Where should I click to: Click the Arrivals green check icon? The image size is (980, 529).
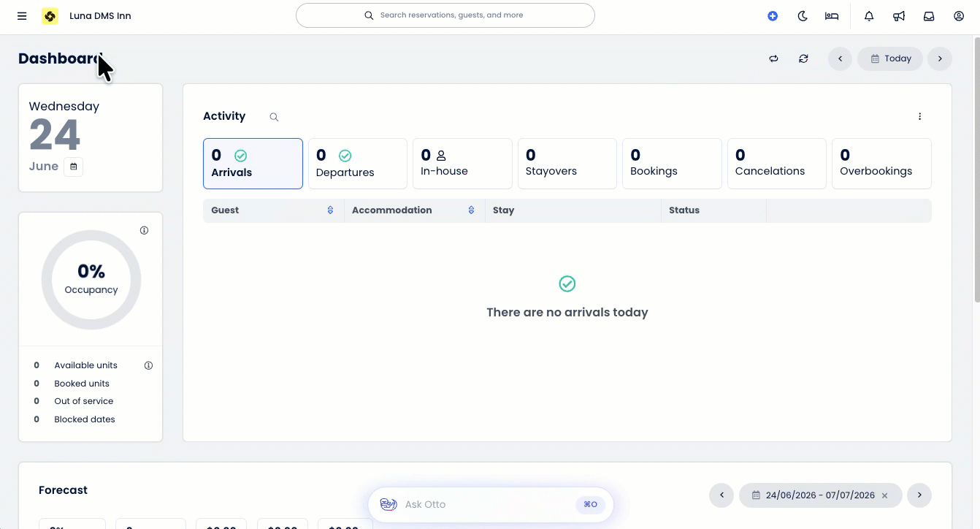click(x=240, y=156)
